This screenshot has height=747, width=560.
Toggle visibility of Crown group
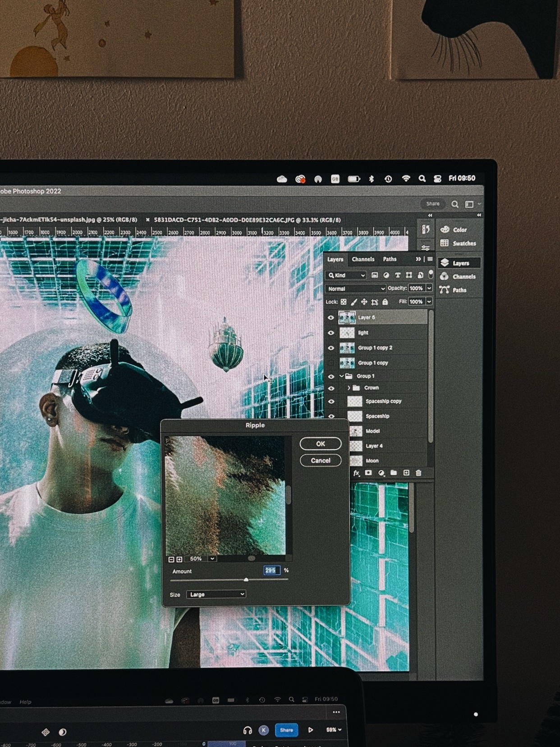[x=331, y=388]
